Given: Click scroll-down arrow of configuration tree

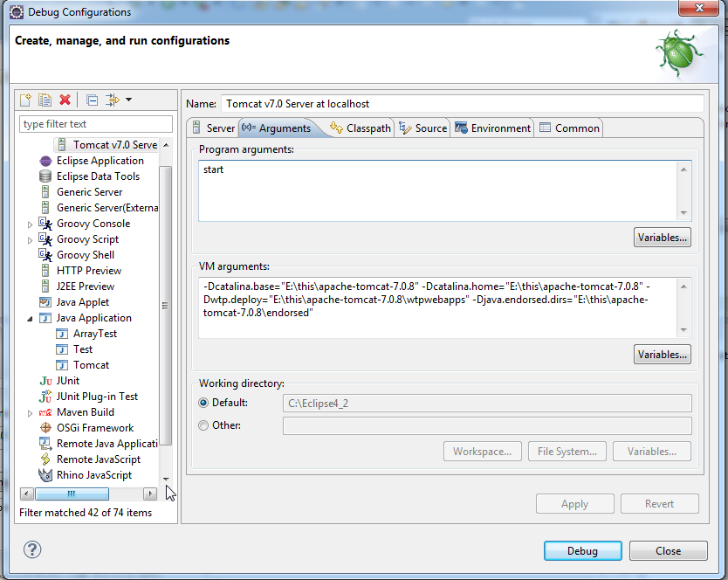Looking at the screenshot, I should (x=166, y=479).
